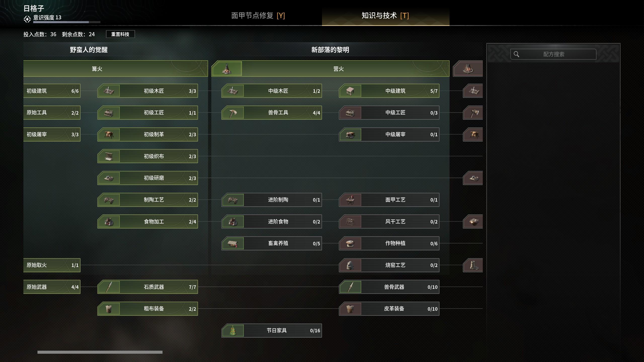Click the 烧窑工艺 kiln icon

(x=350, y=265)
